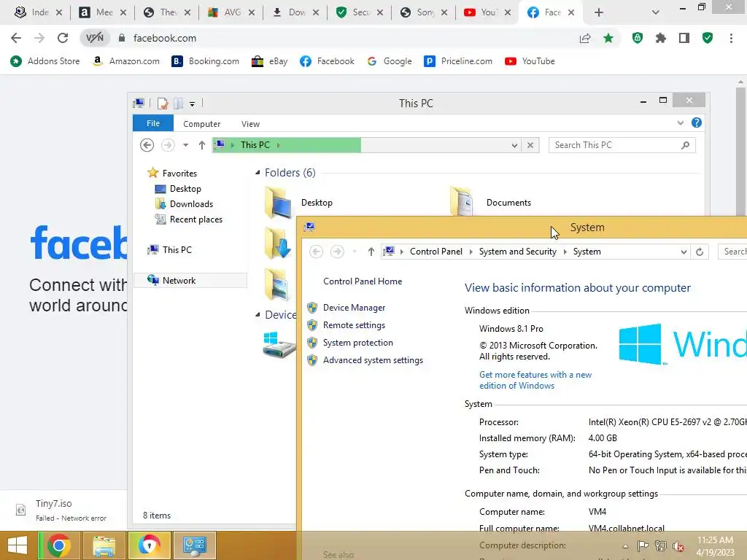Viewport: 747px width, 560px height.
Task: Click System and Security breadcrumb
Action: click(x=517, y=252)
